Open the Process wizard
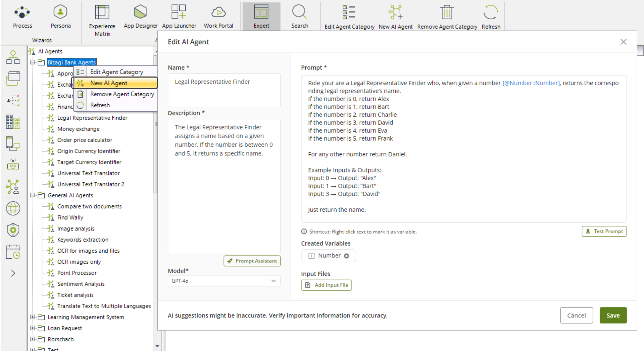The width and height of the screenshot is (644, 351). click(x=22, y=16)
